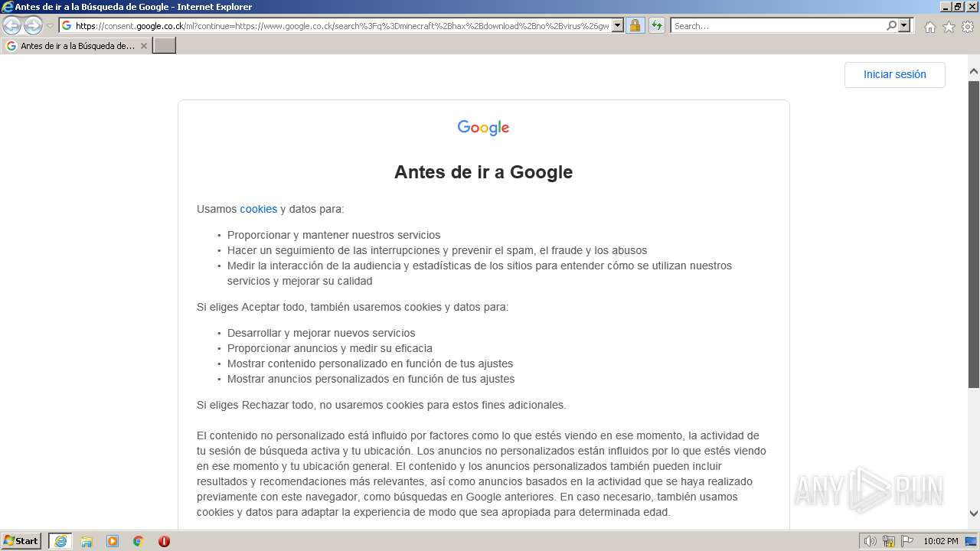Click the red security shield taskbar icon
This screenshot has height=551, width=980.
click(164, 541)
